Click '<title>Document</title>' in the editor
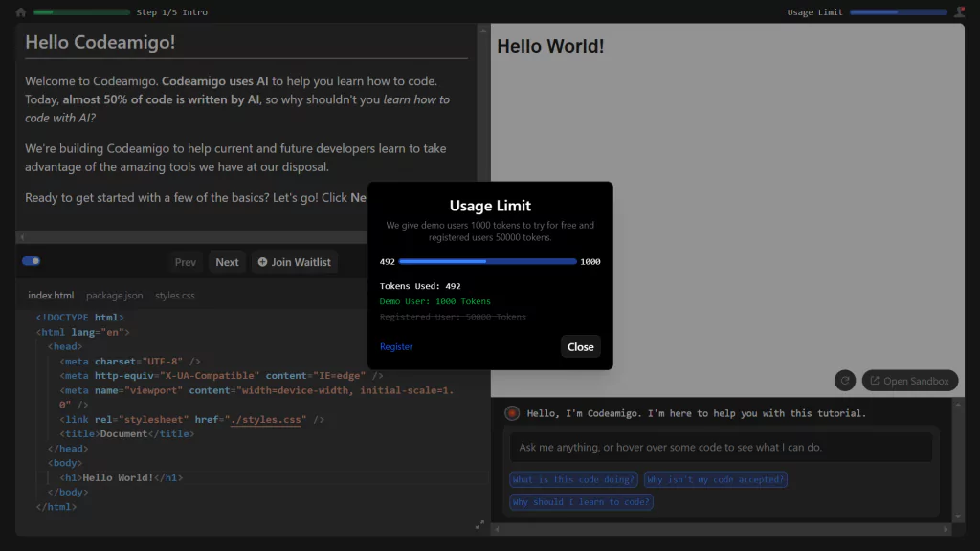The width and height of the screenshot is (980, 551). click(x=127, y=433)
